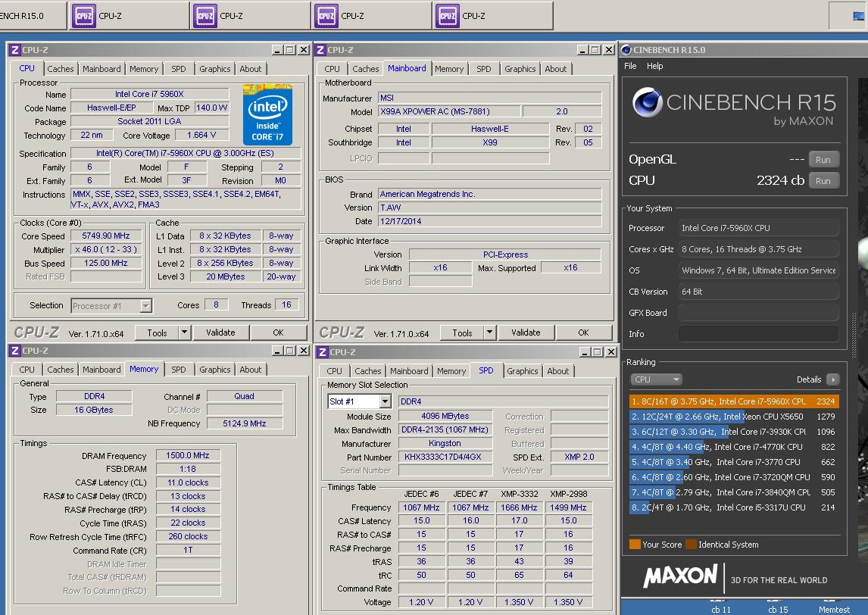The image size is (868, 615).
Task: Open the Help menu in Cinebench
Action: coord(655,66)
